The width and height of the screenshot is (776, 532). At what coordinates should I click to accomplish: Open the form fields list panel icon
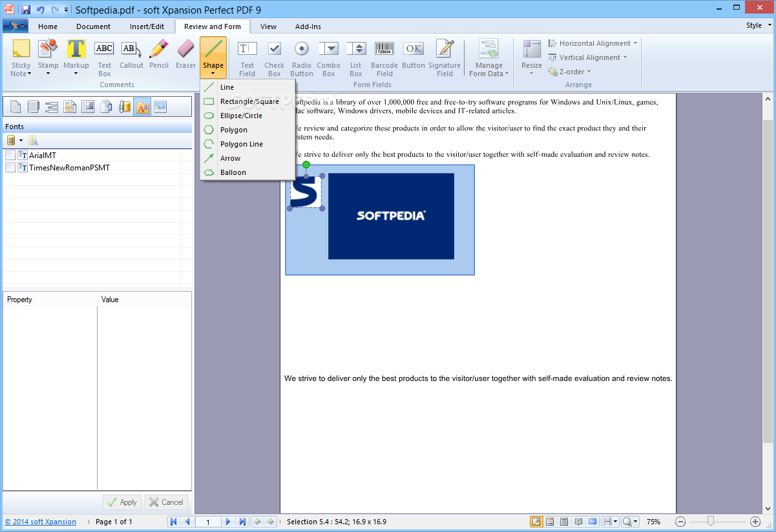click(x=52, y=107)
